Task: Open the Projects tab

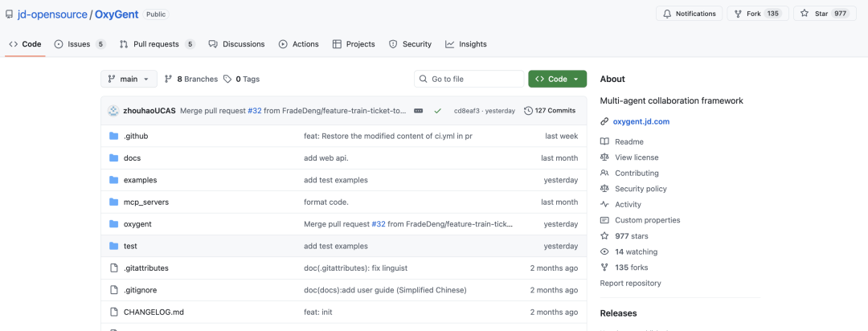Action: coord(354,44)
